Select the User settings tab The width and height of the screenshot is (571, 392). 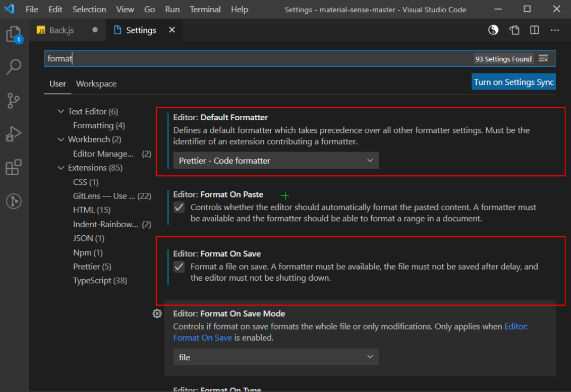(58, 84)
